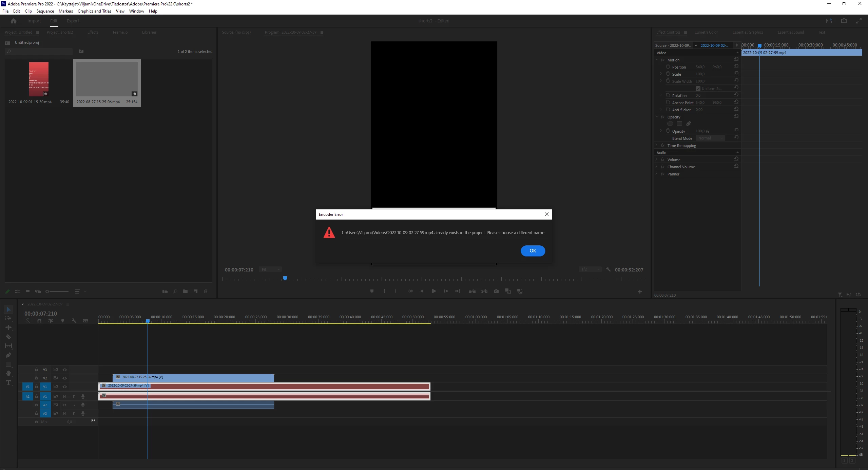868x470 pixels.
Task: Mute audio track A2
Action: tap(64, 405)
